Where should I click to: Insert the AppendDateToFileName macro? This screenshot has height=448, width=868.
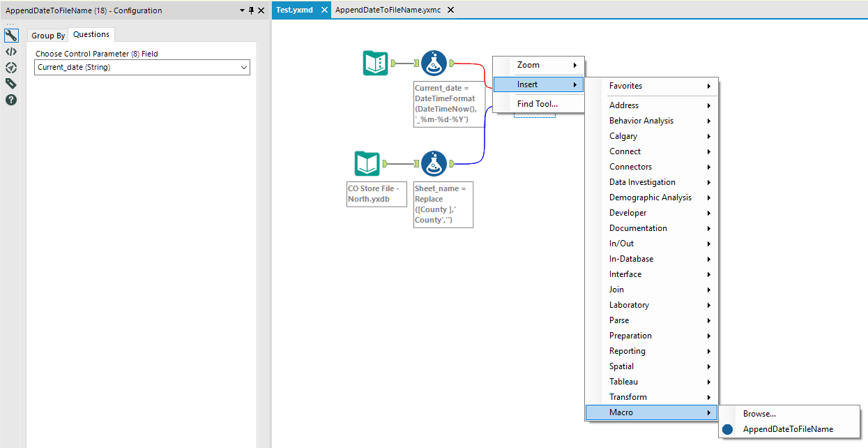pyautogui.click(x=789, y=429)
